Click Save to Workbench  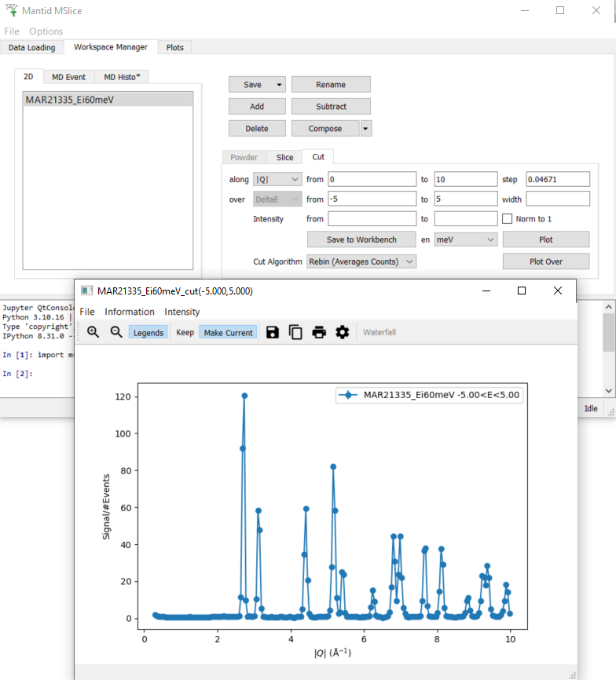pyautogui.click(x=361, y=239)
